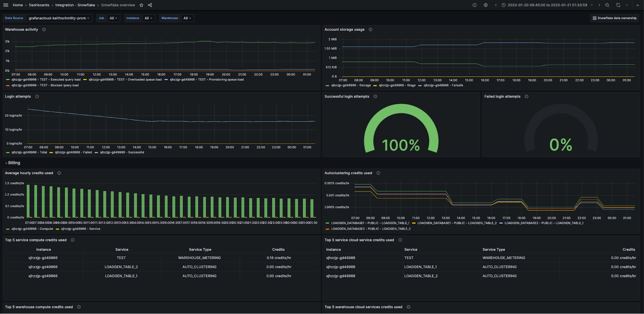The width and height of the screenshot is (644, 314).
Task: Zoom out the time range with magnifier icon
Action: 607,5
